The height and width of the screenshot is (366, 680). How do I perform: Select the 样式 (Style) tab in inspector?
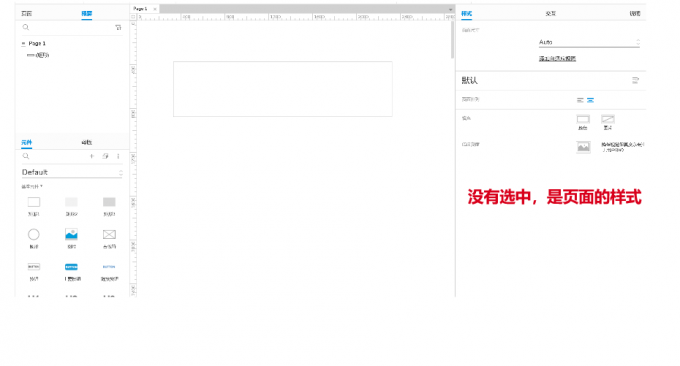pyautogui.click(x=467, y=13)
